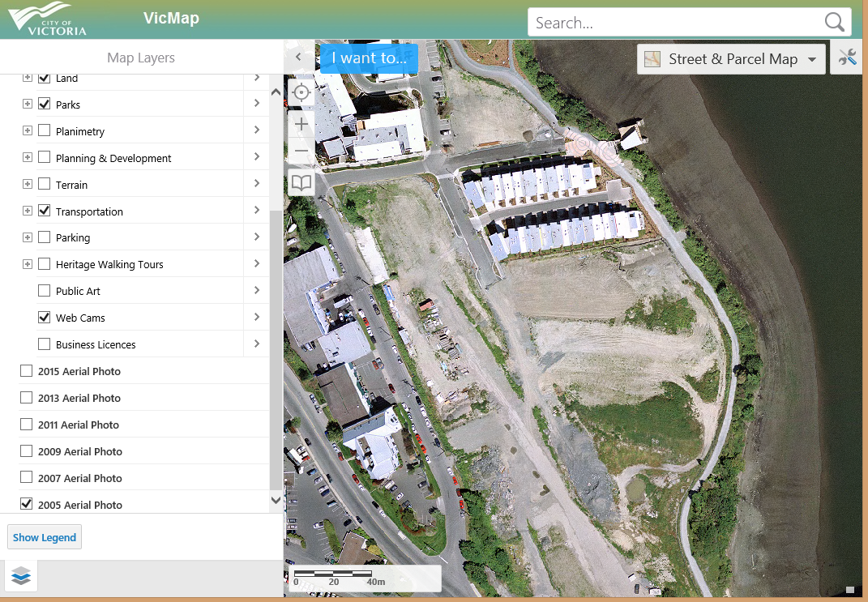Open the Parks layer options arrow
This screenshot has height=602, width=868.
tap(257, 104)
